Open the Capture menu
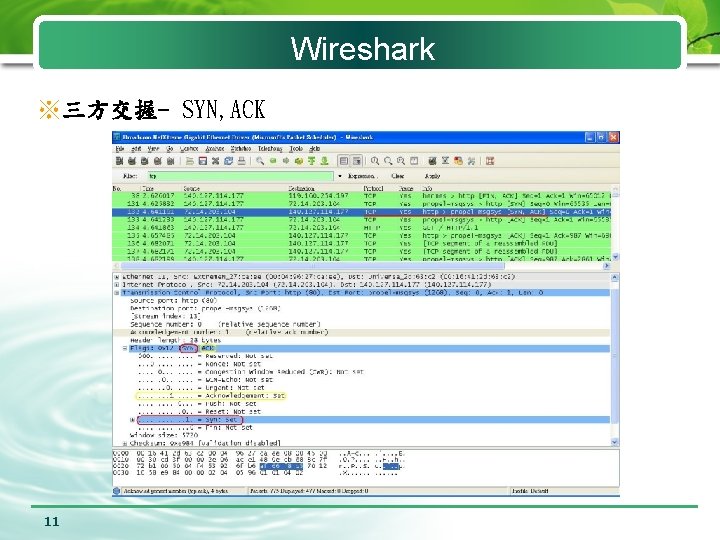The height and width of the screenshot is (540, 720). (x=189, y=149)
